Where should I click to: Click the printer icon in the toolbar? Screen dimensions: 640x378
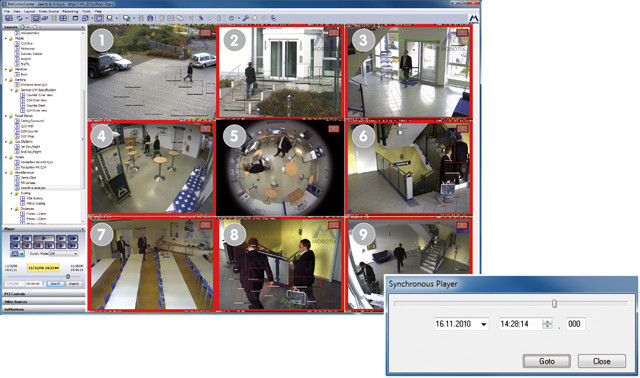pos(150,18)
